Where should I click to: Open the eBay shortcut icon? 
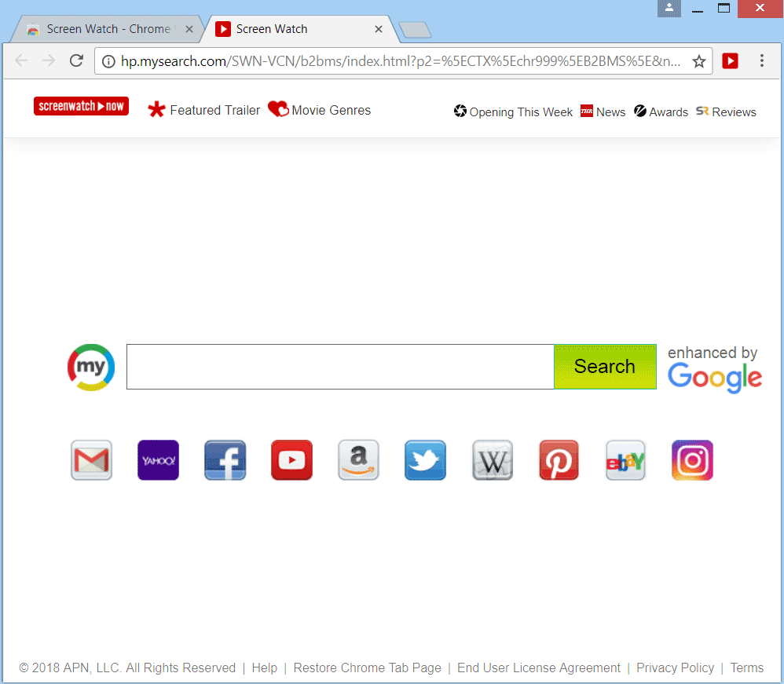pyautogui.click(x=625, y=460)
